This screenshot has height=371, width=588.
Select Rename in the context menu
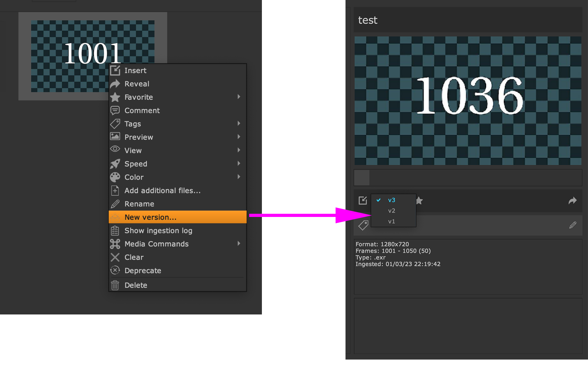[x=139, y=204]
